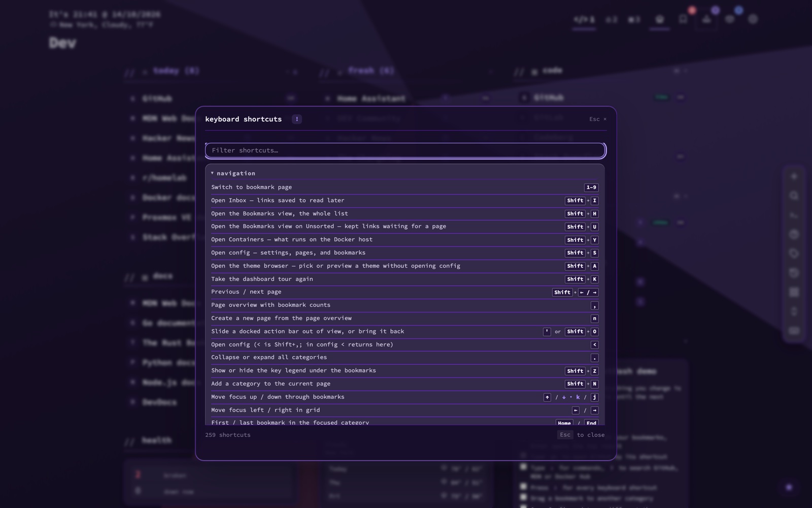Collapse the navigation section triangle

click(x=212, y=173)
